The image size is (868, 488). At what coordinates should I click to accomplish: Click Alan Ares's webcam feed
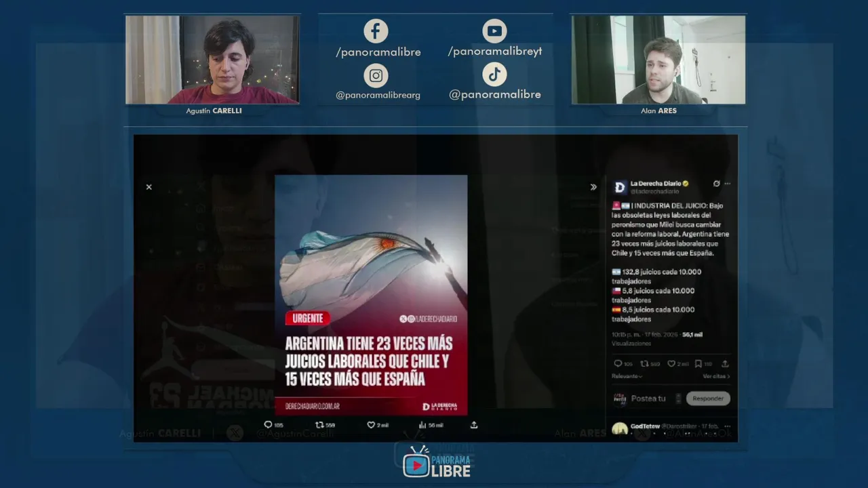click(x=658, y=60)
